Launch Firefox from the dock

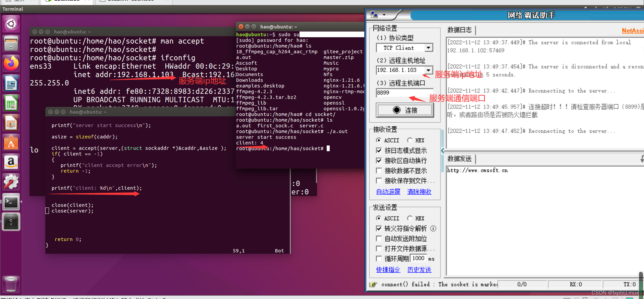11,63
